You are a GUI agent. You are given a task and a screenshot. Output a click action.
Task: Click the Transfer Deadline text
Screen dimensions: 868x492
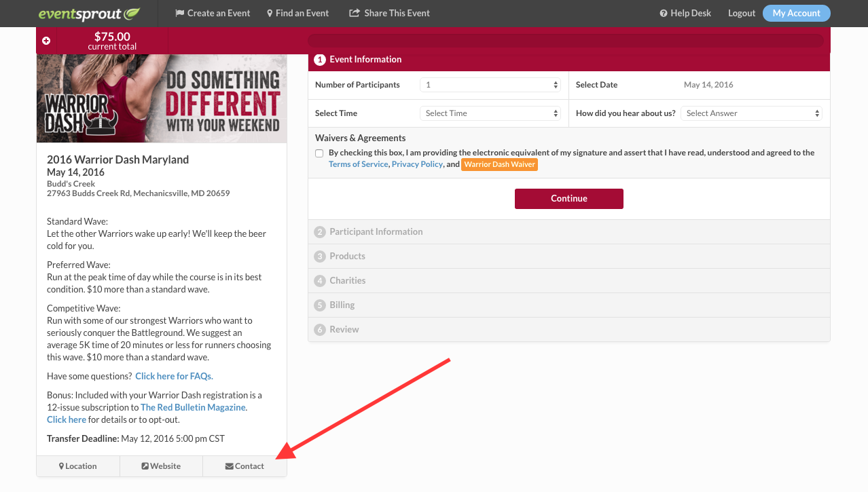(136, 438)
